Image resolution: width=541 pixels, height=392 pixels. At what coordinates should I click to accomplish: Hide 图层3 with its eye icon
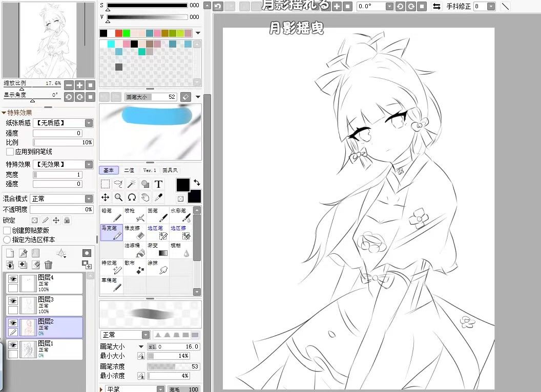point(13,301)
